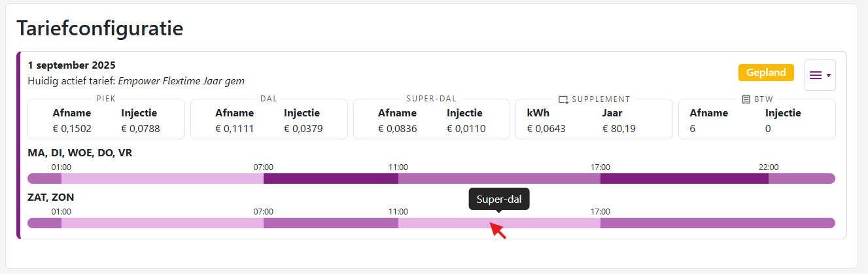Click the Dal Injectie value € 0,0379

tap(303, 129)
